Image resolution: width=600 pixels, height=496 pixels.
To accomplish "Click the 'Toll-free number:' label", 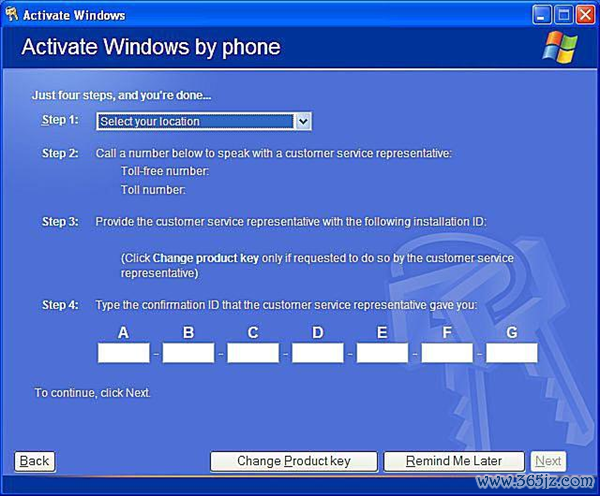I will (x=165, y=171).
